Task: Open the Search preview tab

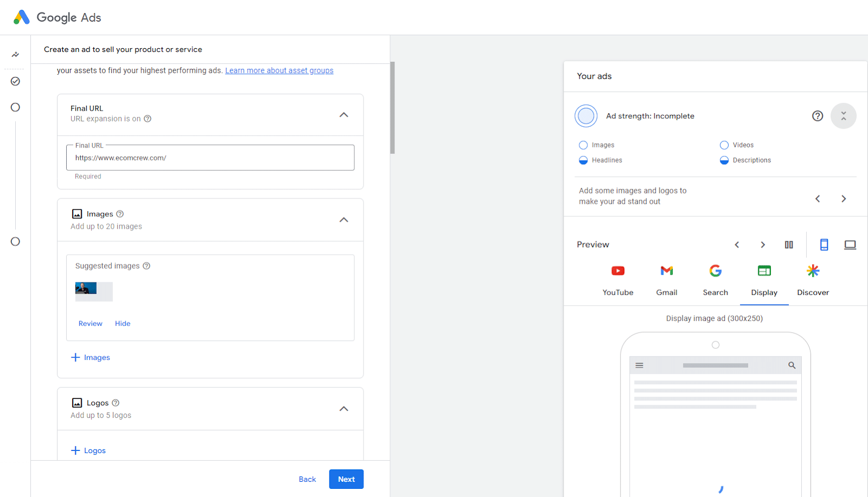Action: 716,281
